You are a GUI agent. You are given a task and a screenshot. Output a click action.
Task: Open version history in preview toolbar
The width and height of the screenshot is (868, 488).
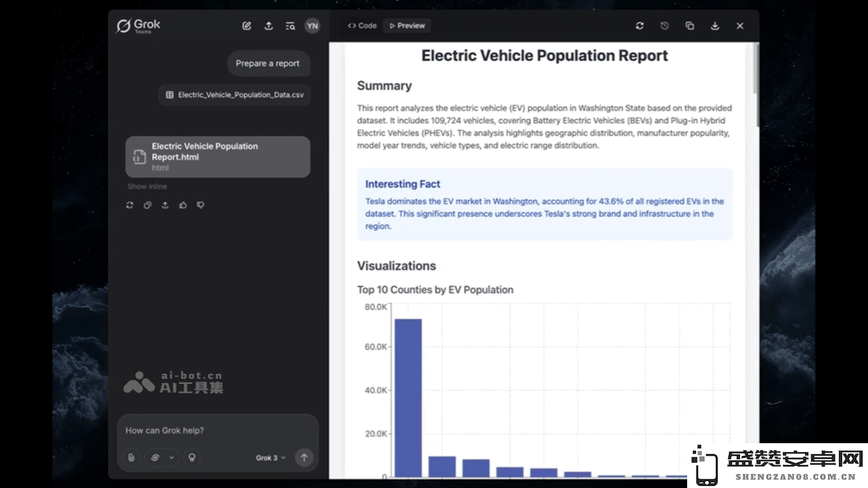pos(665,26)
